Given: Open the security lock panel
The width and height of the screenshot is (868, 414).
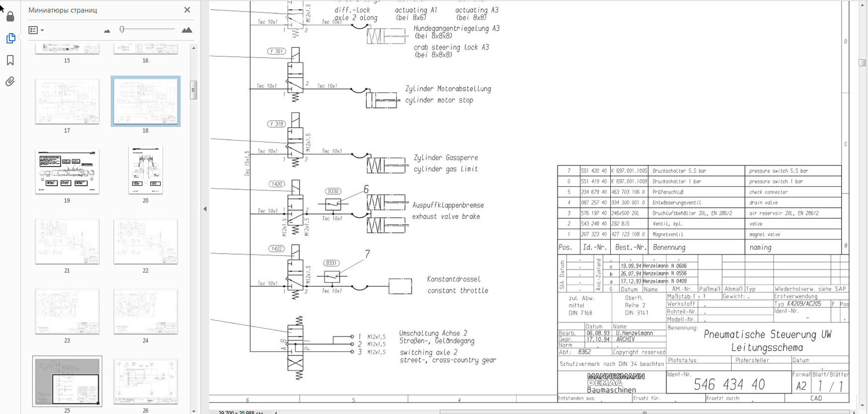Looking at the screenshot, I should point(10,16).
